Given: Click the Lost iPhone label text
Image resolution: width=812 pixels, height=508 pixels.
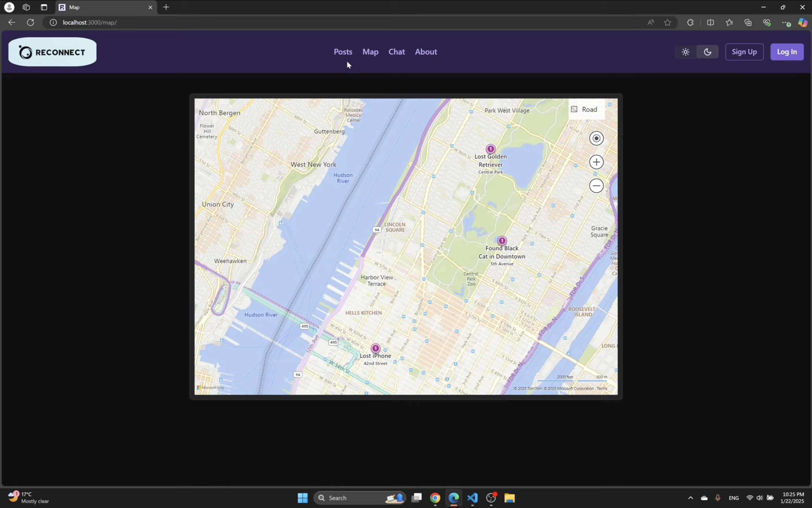Looking at the screenshot, I should click(x=375, y=356).
